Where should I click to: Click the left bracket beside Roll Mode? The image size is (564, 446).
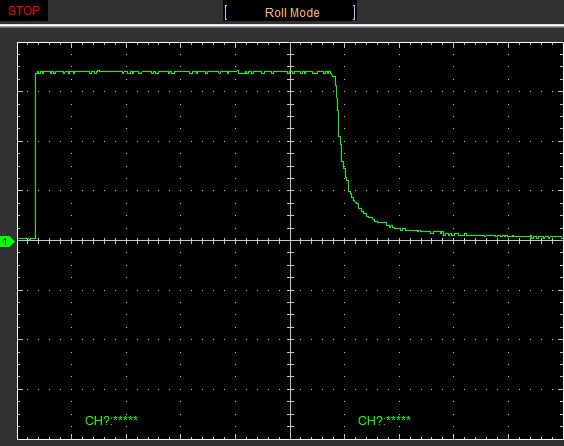pyautogui.click(x=226, y=13)
